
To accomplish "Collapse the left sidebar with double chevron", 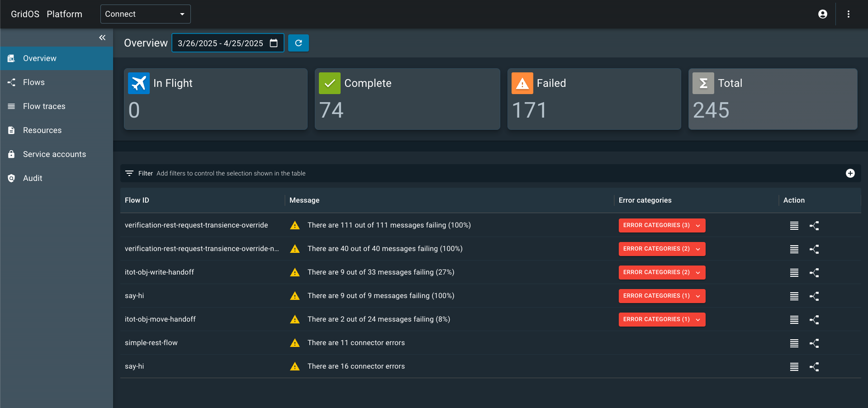I will pos(102,38).
